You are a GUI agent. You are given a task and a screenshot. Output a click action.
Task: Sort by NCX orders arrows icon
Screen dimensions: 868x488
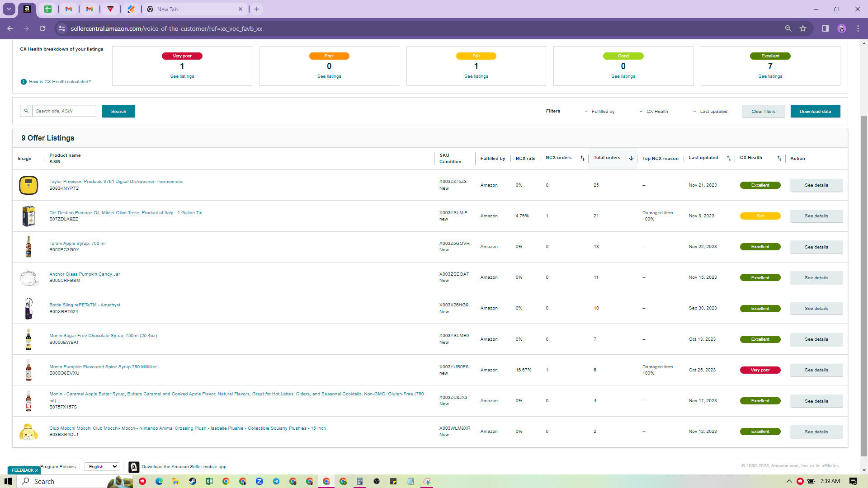[582, 158]
